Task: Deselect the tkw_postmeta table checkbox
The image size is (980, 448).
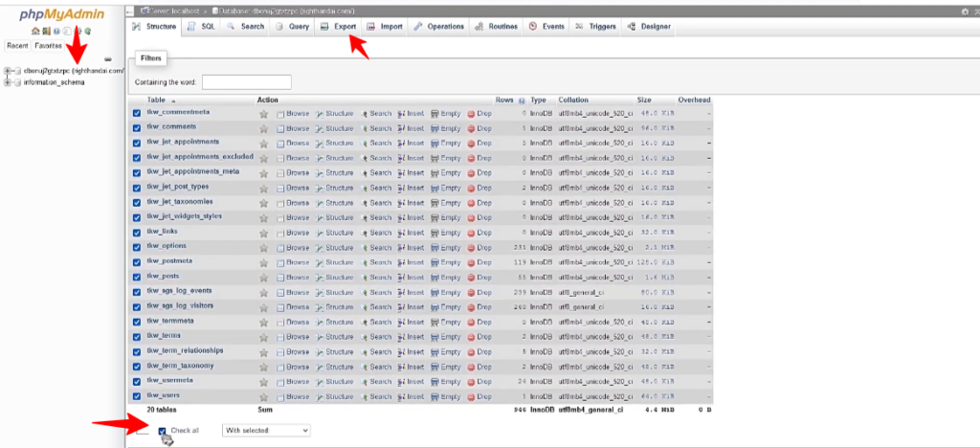Action: [x=137, y=262]
